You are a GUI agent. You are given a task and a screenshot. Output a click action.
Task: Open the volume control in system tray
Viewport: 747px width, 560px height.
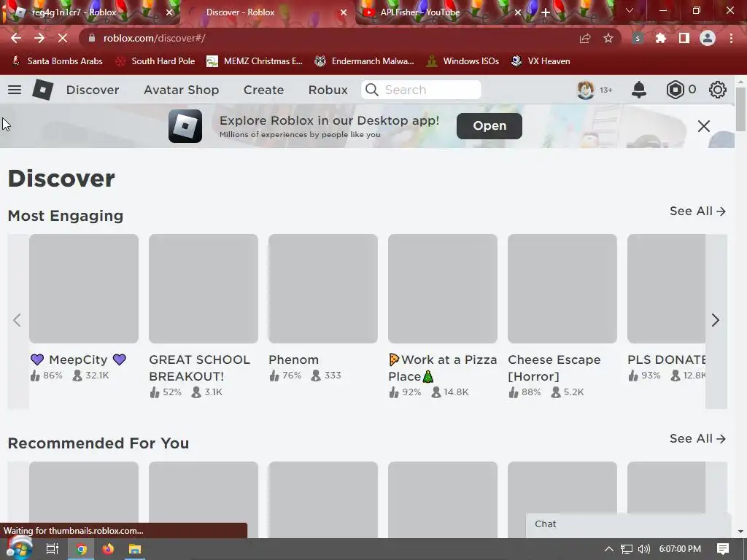pyautogui.click(x=643, y=549)
